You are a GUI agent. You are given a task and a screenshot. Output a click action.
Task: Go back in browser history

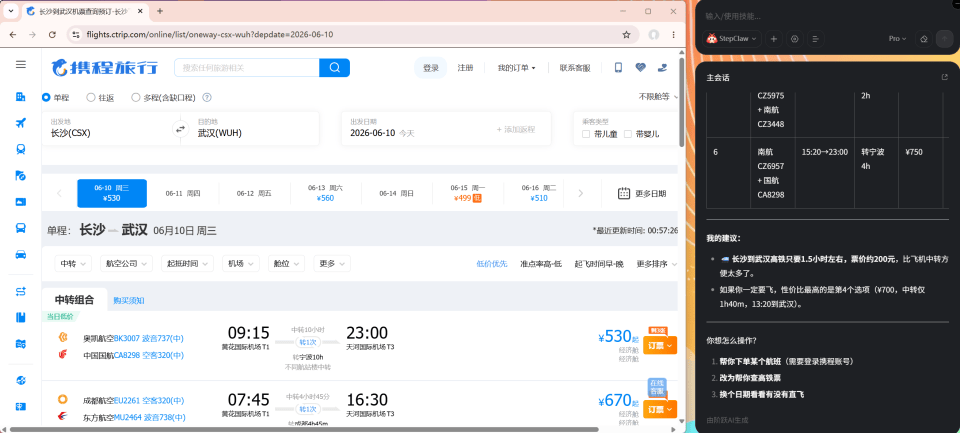13,35
